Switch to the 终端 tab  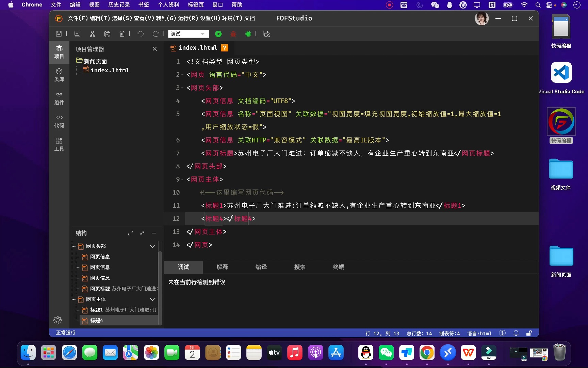coord(338,267)
